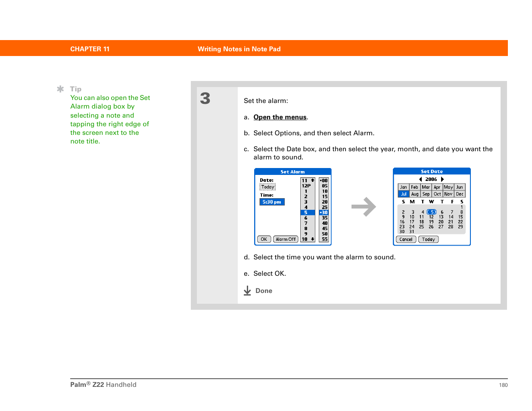Click 'Writing Notes in Note Pad' heading

point(239,49)
